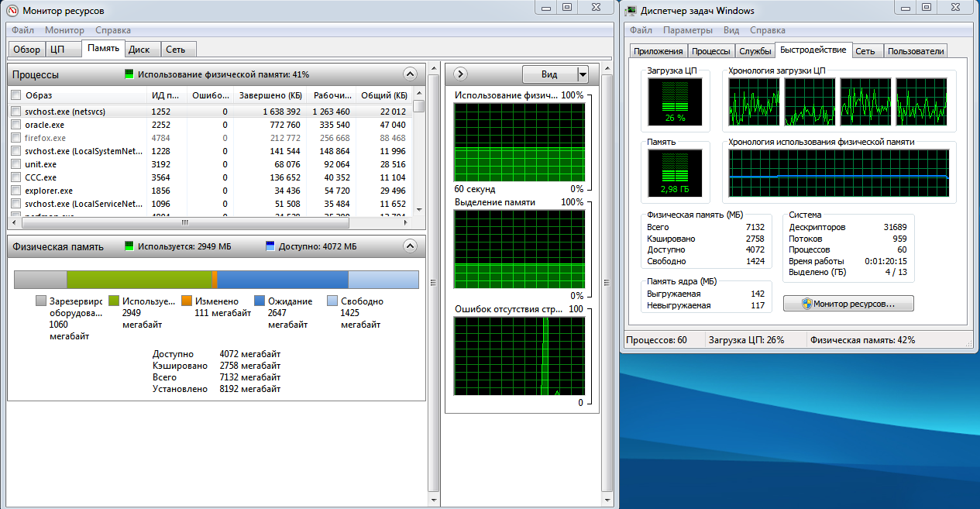
Task: Sort by the Завершено (КБ) column header
Action: click(270, 95)
